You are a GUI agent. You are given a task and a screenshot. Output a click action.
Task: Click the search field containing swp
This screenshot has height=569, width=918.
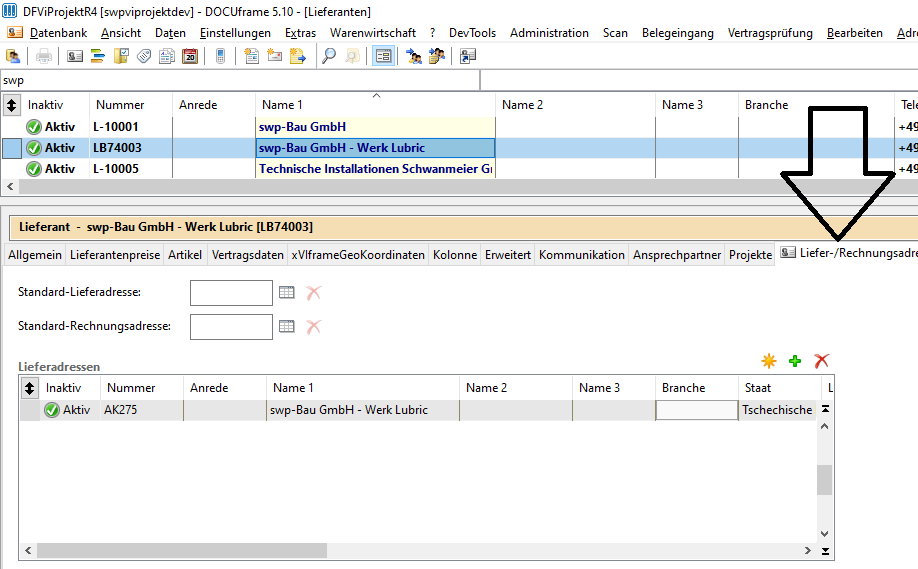pyautogui.click(x=240, y=80)
